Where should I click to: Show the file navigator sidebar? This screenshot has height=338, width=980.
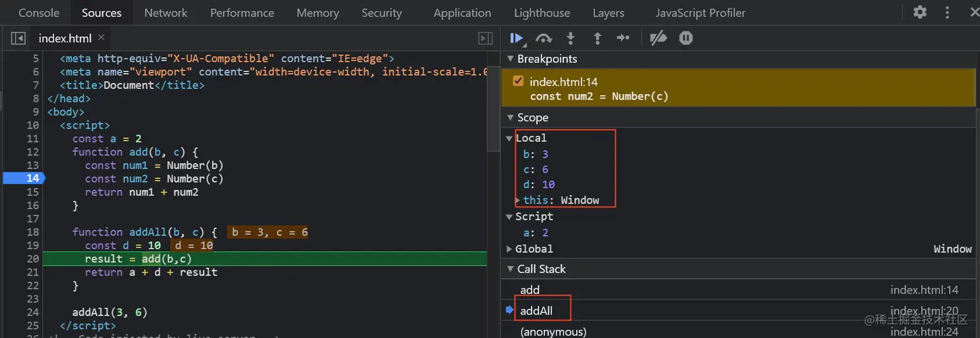[18, 39]
